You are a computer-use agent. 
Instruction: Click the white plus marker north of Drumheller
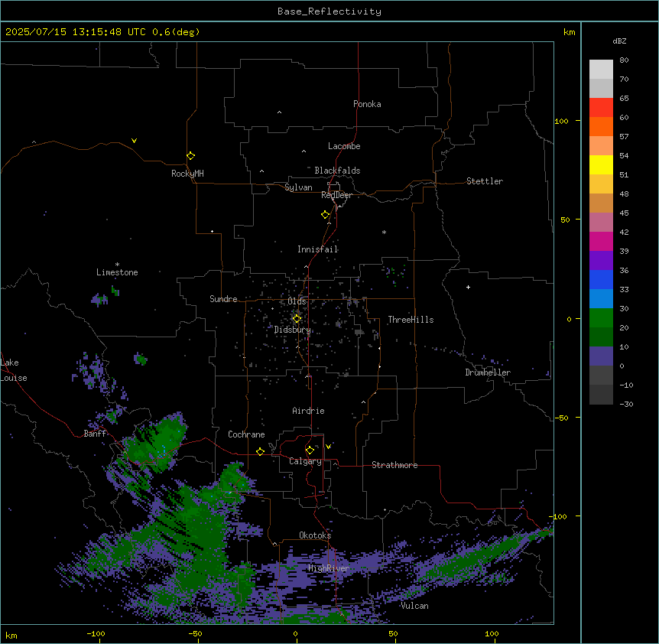click(468, 287)
